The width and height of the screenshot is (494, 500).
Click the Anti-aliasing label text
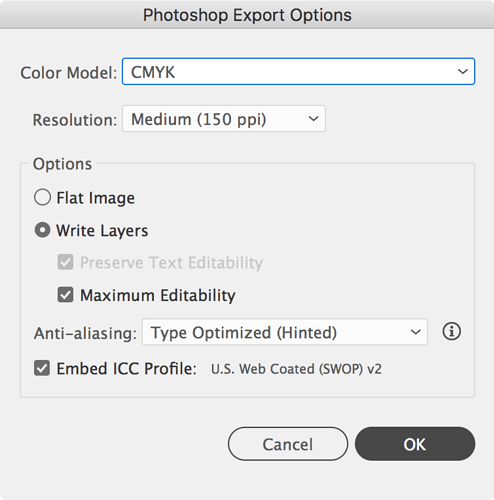click(x=85, y=333)
